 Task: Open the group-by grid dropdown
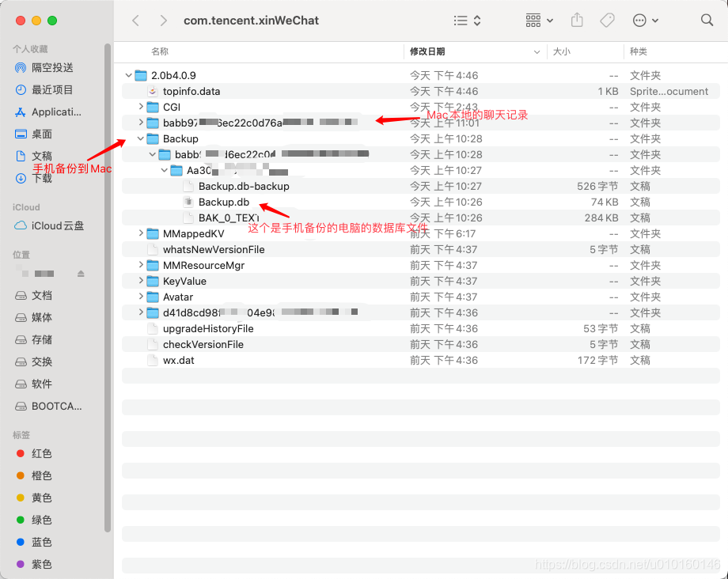pos(539,21)
